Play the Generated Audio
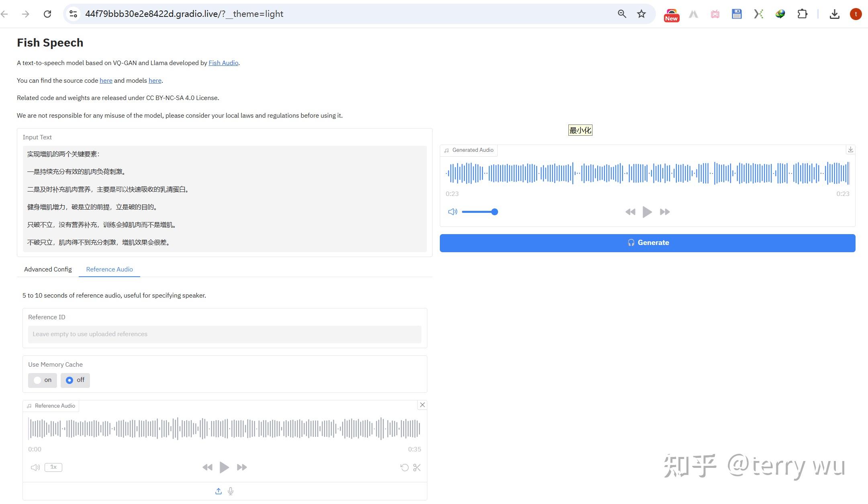The width and height of the screenshot is (868, 504). tap(647, 212)
